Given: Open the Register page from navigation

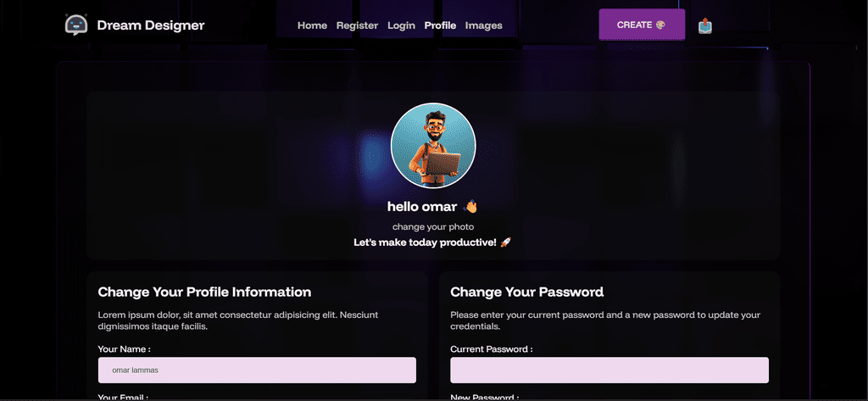Looking at the screenshot, I should [357, 25].
